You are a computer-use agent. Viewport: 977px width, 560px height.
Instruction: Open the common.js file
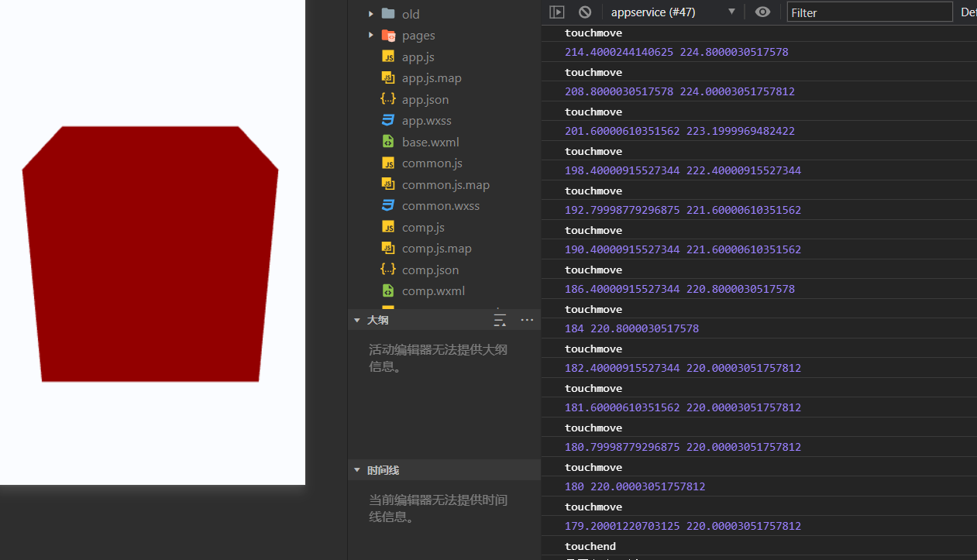coord(432,163)
